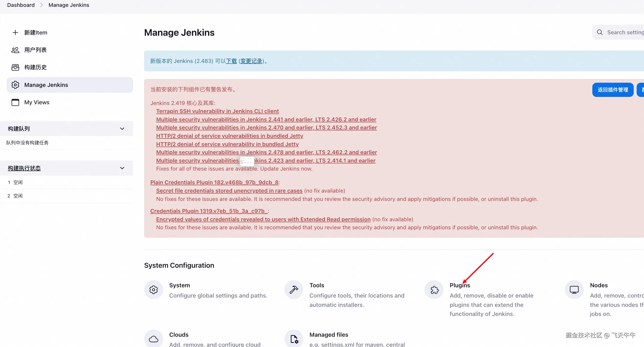Viewport: 644px width, 347px height.
Task: Go to Dashboard via breadcrumb
Action: point(21,5)
